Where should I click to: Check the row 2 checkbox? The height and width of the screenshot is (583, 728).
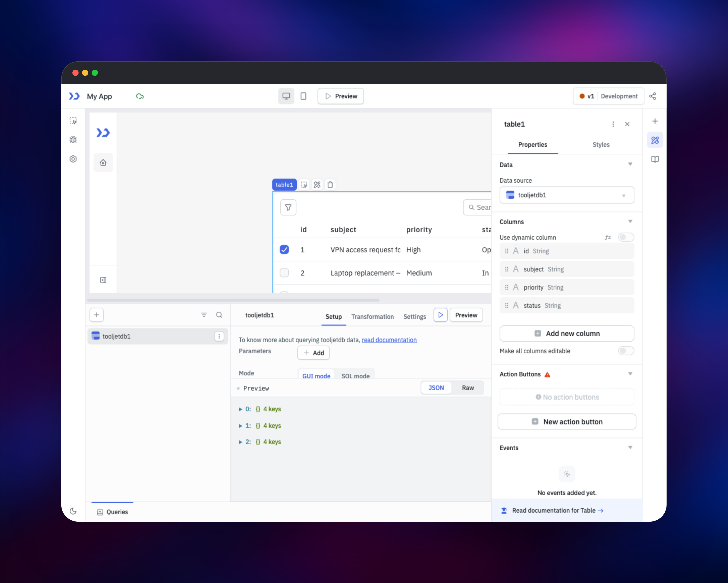point(284,273)
